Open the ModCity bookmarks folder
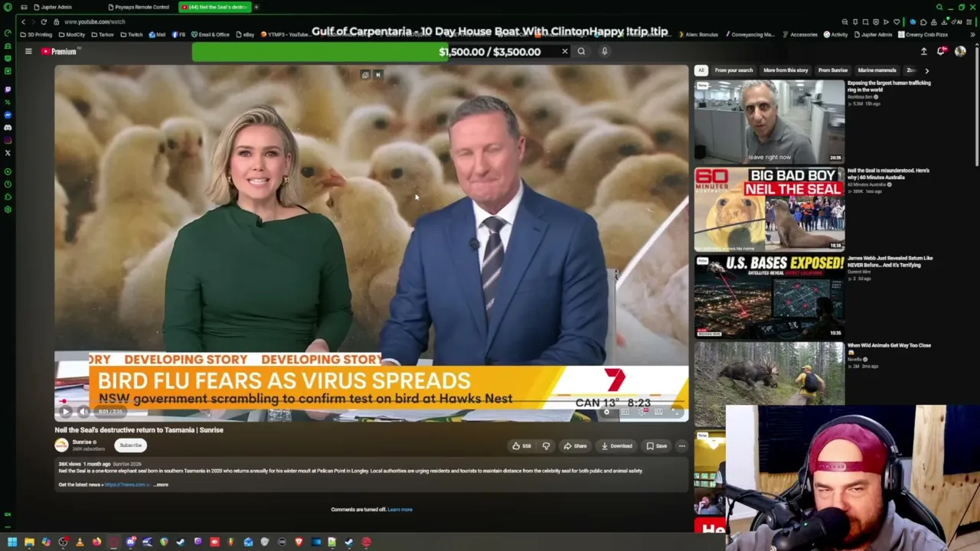This screenshot has height=551, width=980. [x=72, y=34]
